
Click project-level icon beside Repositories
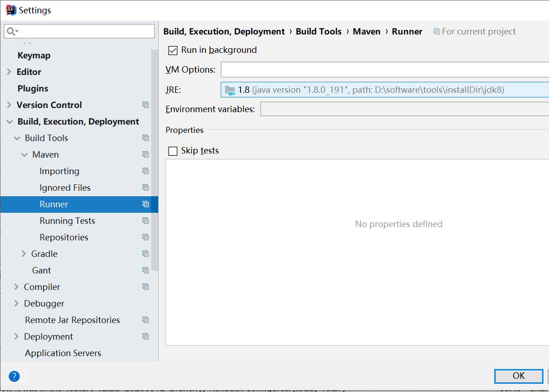point(146,237)
